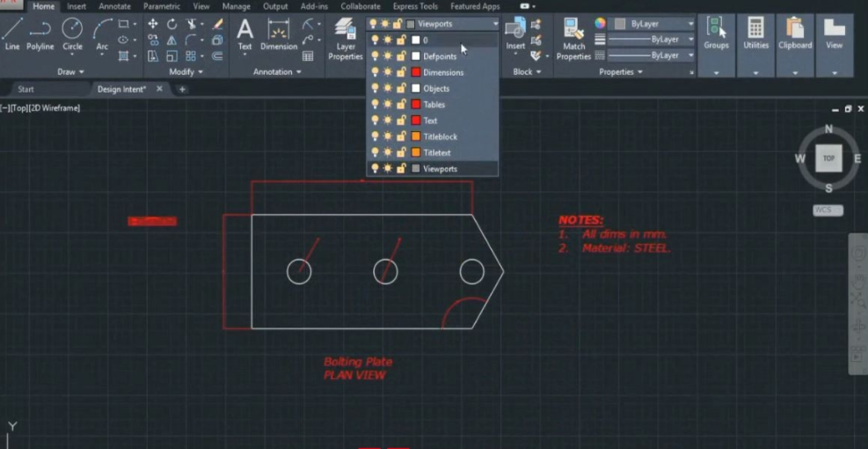Open the ByLayer color dropdown
Screen dimensions: 868x449
689,24
